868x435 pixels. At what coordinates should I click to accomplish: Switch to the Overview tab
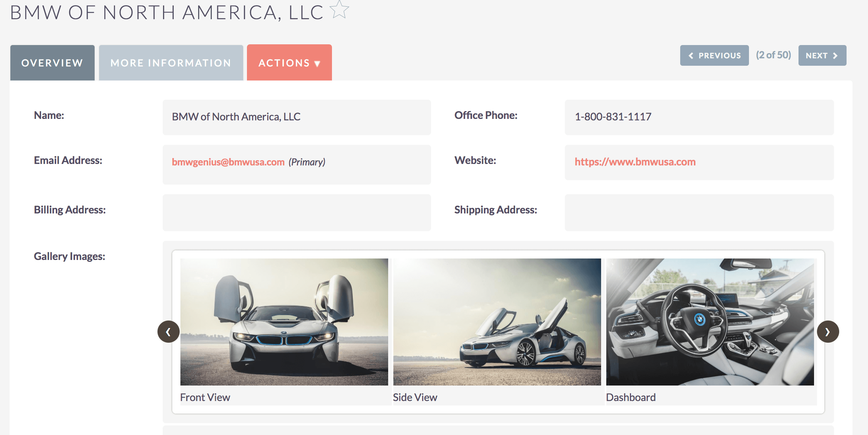pyautogui.click(x=52, y=63)
